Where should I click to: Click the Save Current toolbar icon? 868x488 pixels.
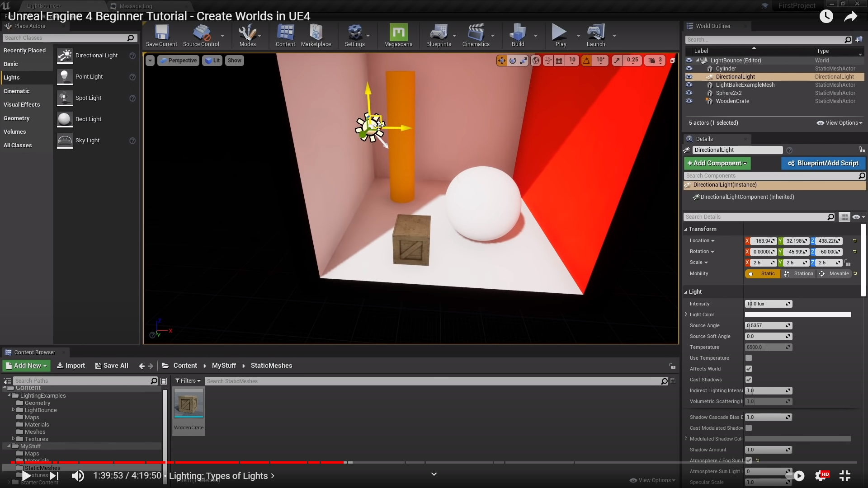(x=161, y=35)
